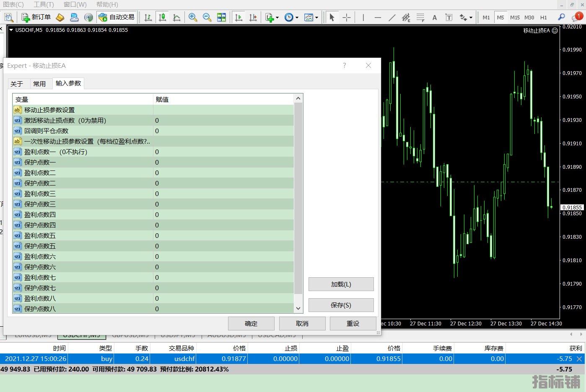Zoom out on the chart
Screen dimensions: 586x392
click(x=207, y=17)
